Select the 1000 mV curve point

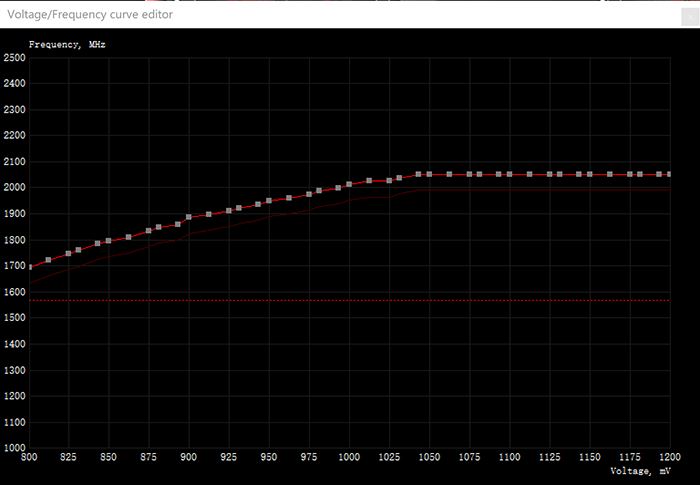348,184
